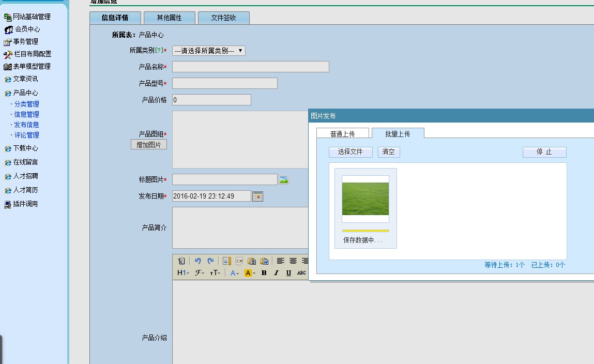
Task: Open the 所属类别 category dropdown
Action: pyautogui.click(x=208, y=51)
